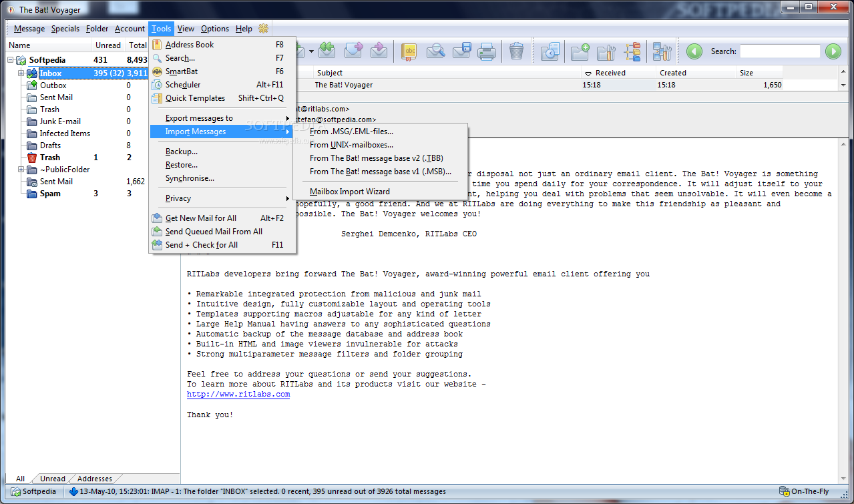Click the green next search result arrow
Screen dimensions: 854x504
coord(833,51)
